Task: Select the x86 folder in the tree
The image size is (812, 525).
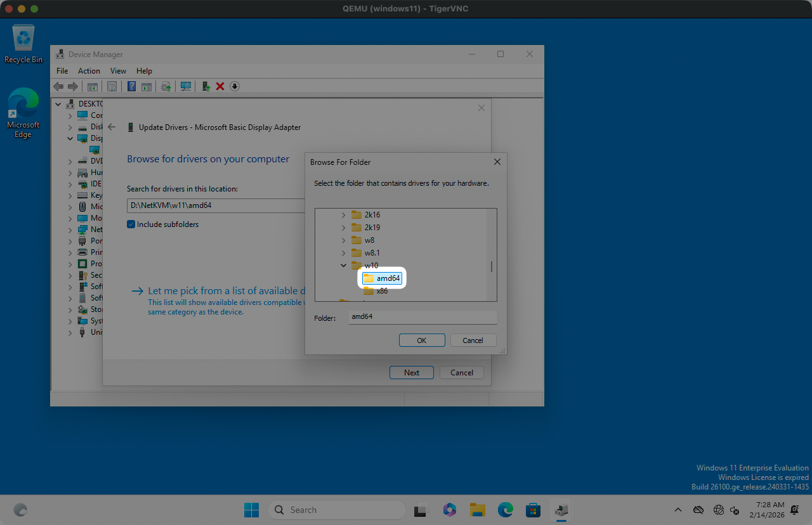Action: pos(381,291)
